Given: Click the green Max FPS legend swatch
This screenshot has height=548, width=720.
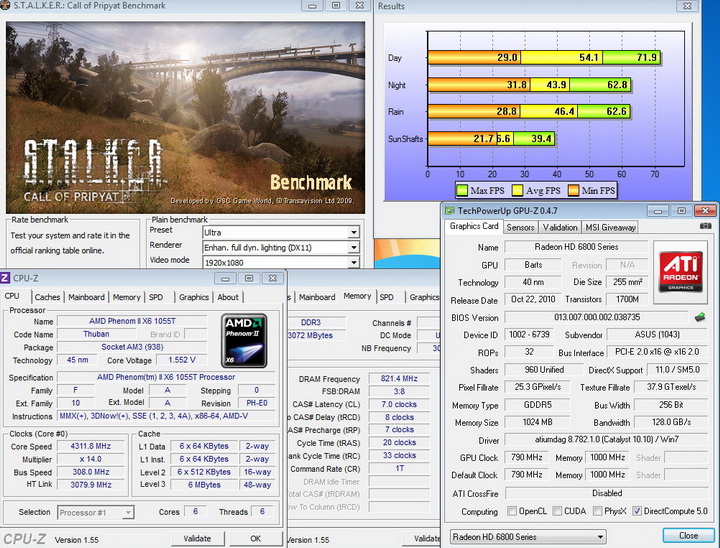Looking at the screenshot, I should pyautogui.click(x=462, y=190).
